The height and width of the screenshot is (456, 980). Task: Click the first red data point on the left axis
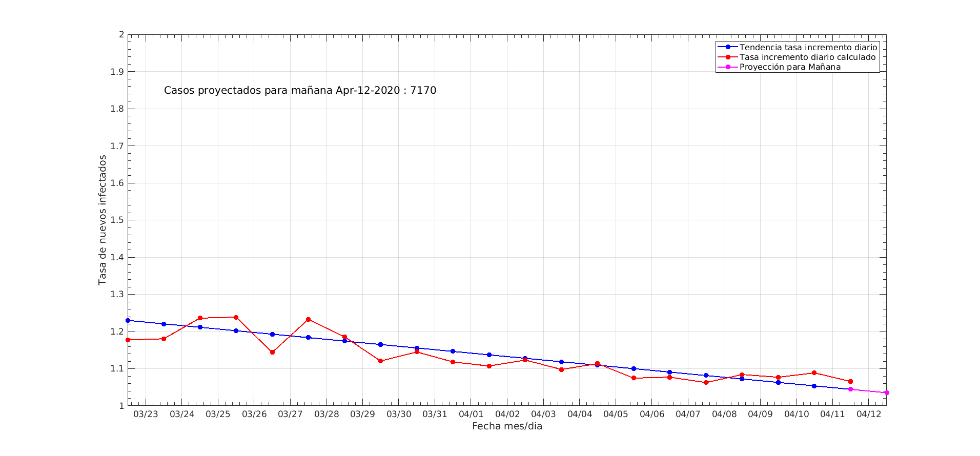(128, 340)
